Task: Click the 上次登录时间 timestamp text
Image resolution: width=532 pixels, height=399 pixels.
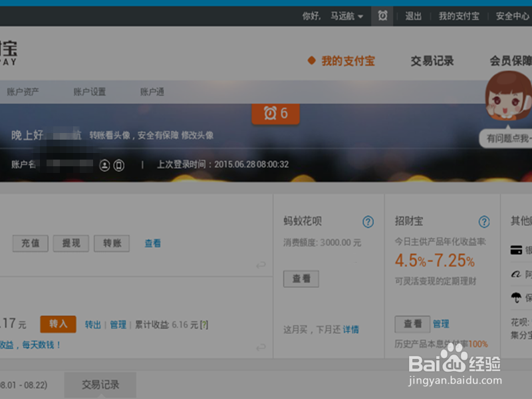Action: click(x=223, y=164)
